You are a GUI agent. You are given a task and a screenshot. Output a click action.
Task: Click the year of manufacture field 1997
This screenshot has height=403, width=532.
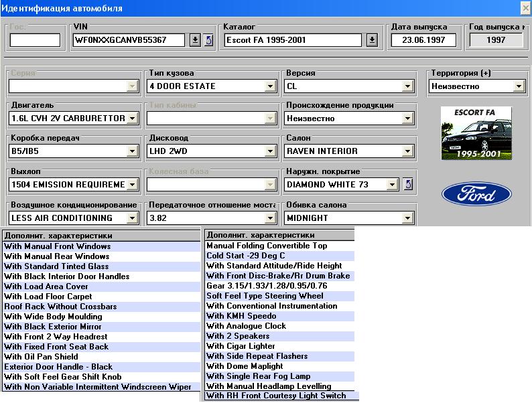[496, 40]
